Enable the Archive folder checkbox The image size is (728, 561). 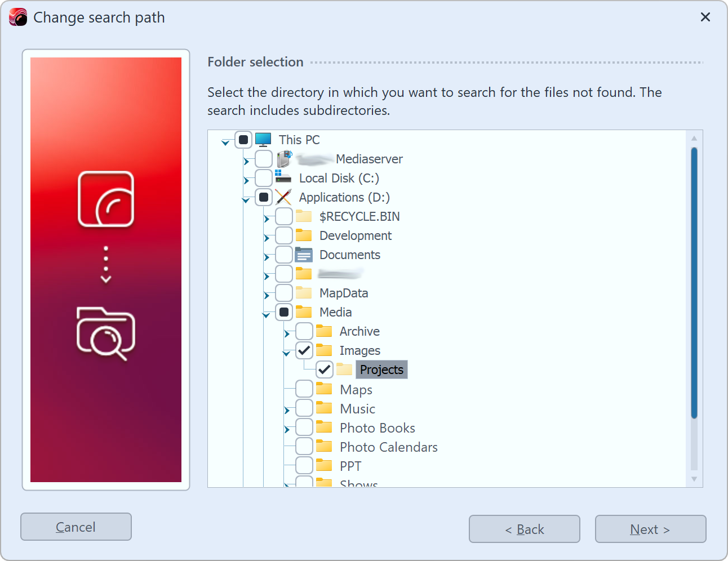[x=304, y=331]
